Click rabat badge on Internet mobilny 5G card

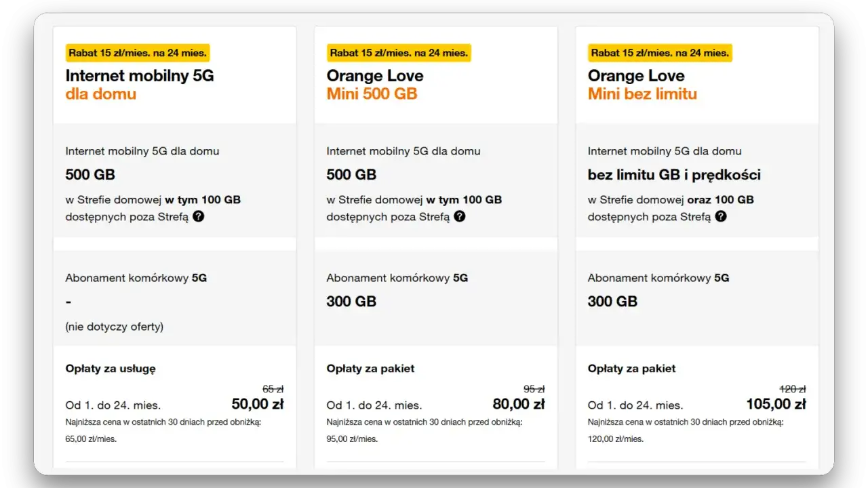coord(138,53)
